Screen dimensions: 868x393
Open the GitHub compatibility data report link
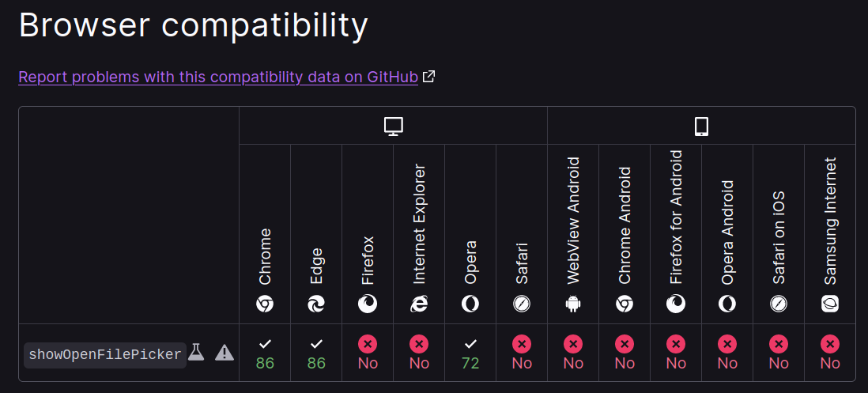click(218, 77)
